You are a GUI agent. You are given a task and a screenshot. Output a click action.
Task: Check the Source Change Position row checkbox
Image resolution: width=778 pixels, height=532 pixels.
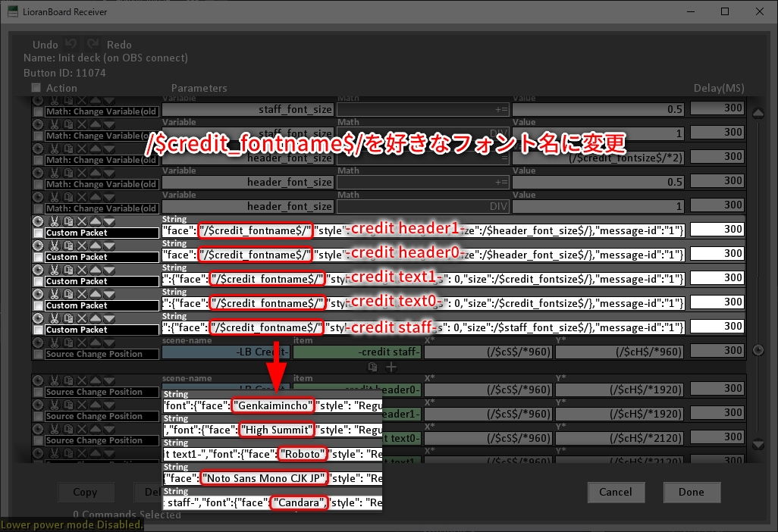(x=37, y=353)
